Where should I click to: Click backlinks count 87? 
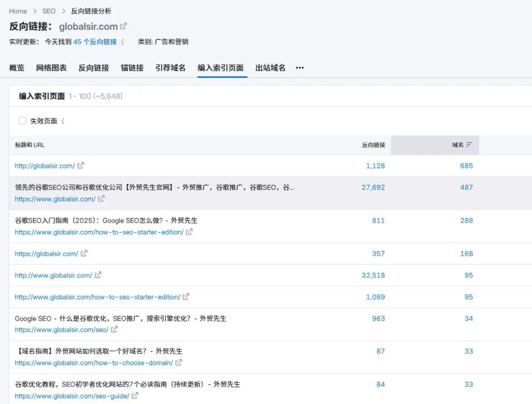381,351
